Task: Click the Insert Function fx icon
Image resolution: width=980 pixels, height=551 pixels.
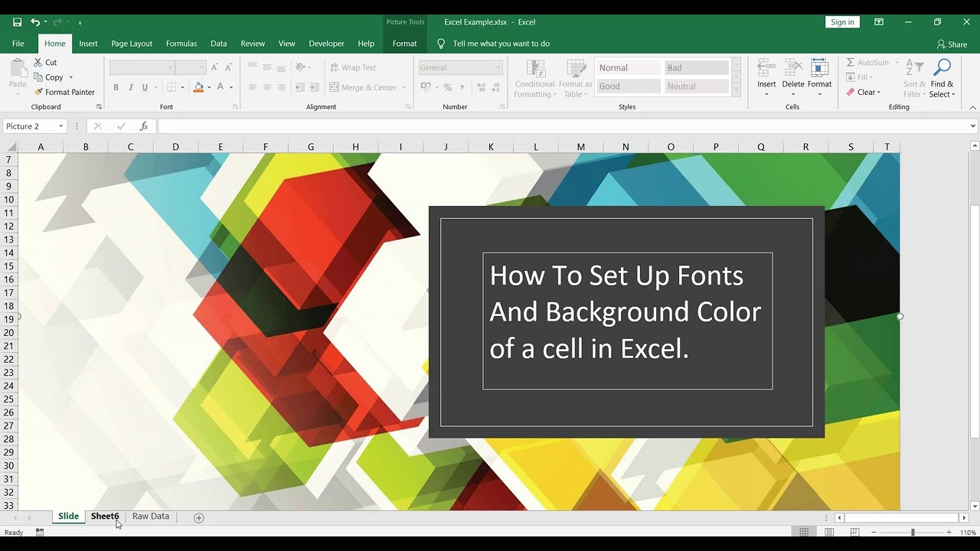Action: pyautogui.click(x=144, y=126)
